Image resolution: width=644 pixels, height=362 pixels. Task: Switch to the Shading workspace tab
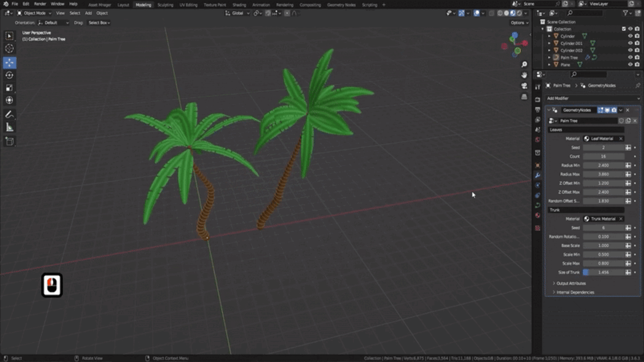click(239, 5)
